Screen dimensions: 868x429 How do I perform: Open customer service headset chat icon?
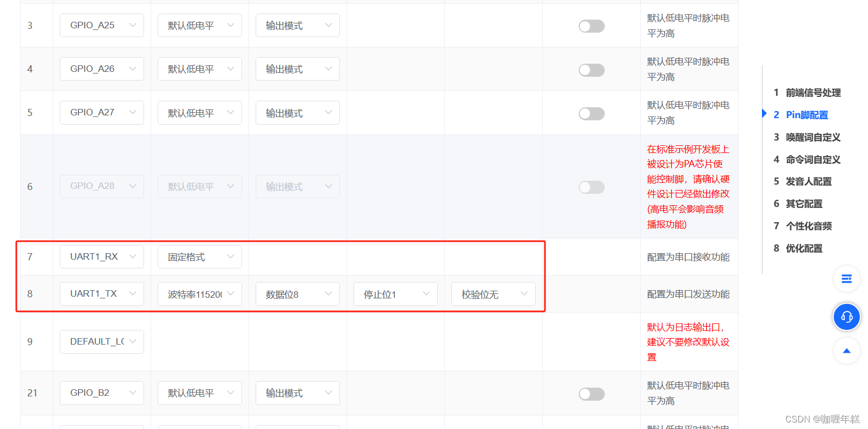point(847,317)
